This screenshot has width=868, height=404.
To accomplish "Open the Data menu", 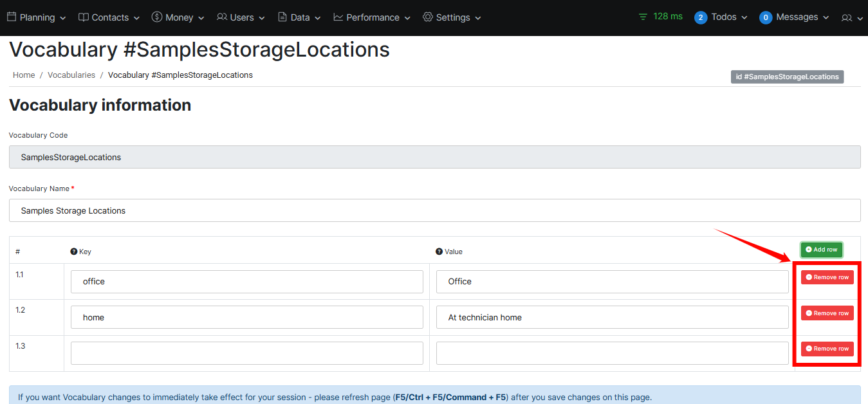I will [x=299, y=17].
